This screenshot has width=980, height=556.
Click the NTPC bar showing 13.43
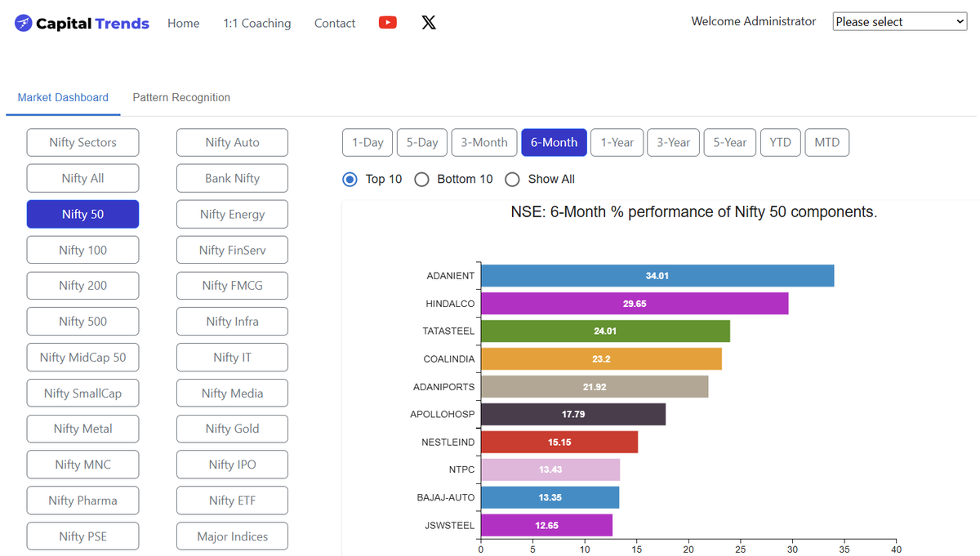tap(550, 469)
